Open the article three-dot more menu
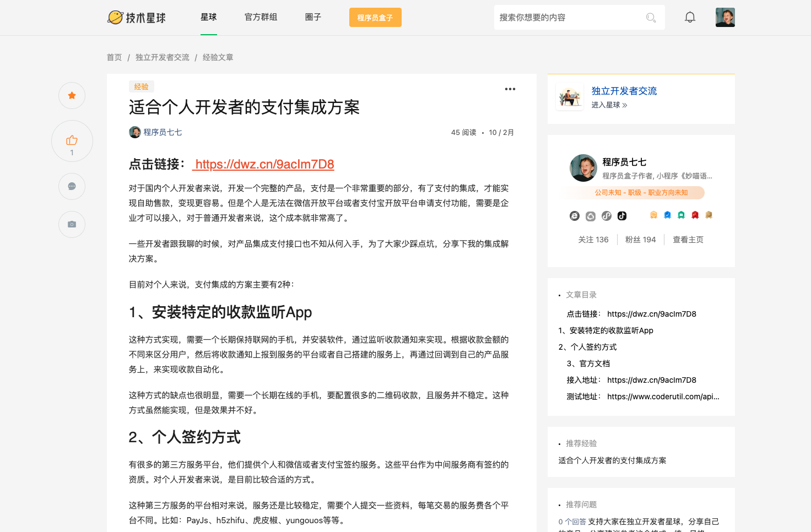 pos(510,89)
